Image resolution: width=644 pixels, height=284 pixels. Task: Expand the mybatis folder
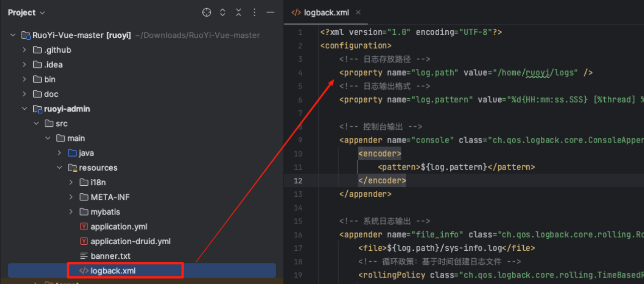pyautogui.click(x=71, y=212)
